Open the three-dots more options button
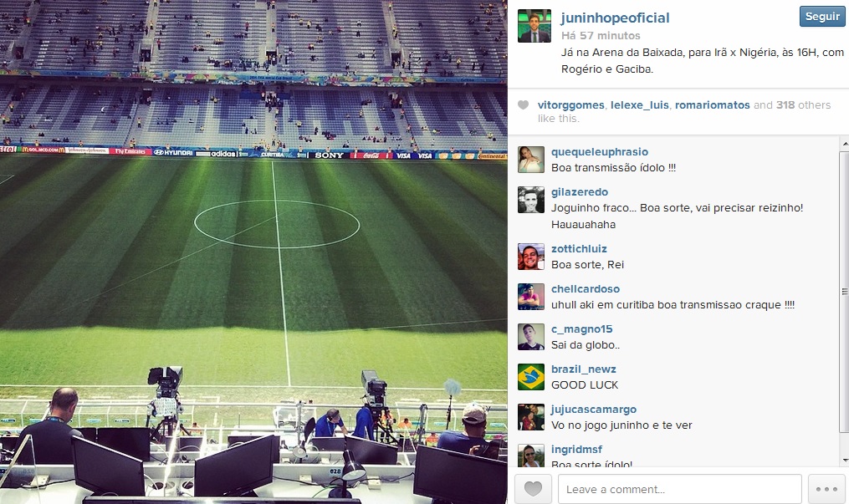 click(826, 489)
